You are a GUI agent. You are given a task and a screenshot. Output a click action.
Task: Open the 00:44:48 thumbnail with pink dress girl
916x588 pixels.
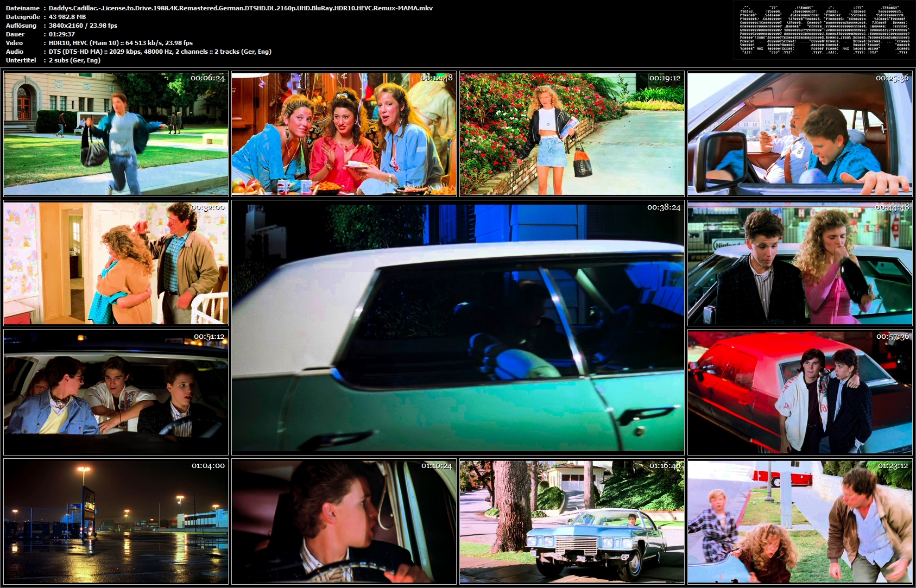[x=800, y=263]
